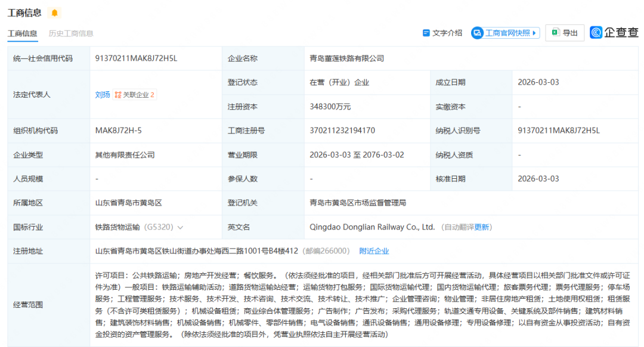Select 登记机关 青岛市黄岛区市场监督管理局

point(358,203)
